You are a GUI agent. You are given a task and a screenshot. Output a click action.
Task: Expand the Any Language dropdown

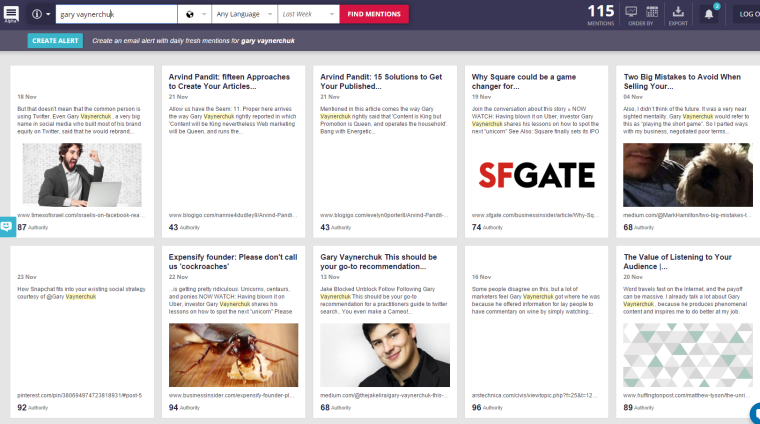(244, 14)
